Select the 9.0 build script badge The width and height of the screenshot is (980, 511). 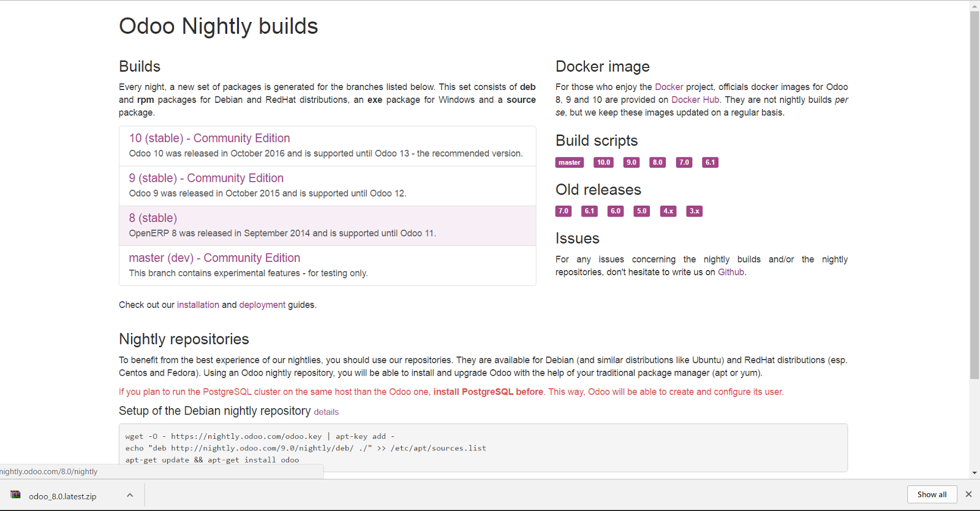coord(631,162)
